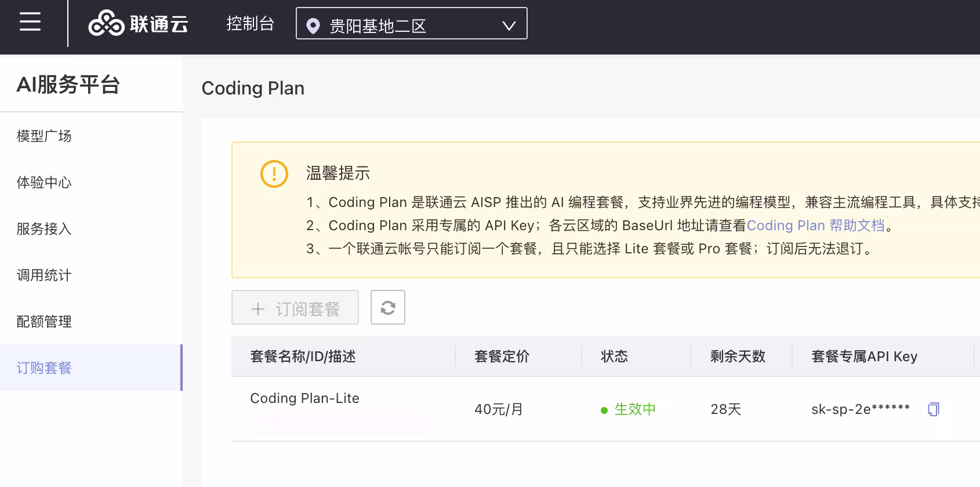This screenshot has width=980, height=487.
Task: Open 模型广场 in the sidebar
Action: tap(91, 136)
